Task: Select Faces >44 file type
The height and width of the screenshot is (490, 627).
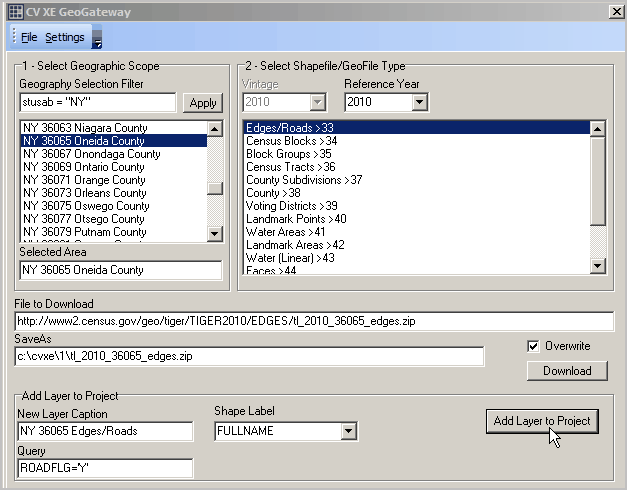Action: point(417,270)
